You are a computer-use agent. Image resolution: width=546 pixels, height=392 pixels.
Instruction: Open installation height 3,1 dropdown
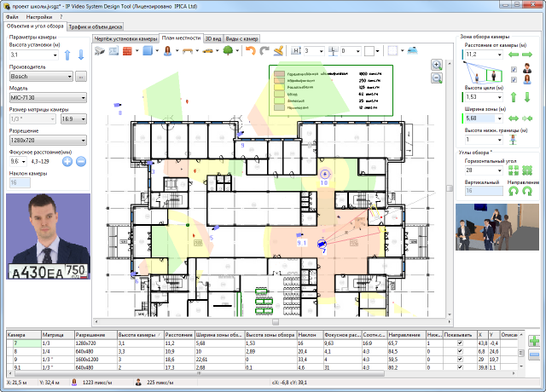click(x=55, y=55)
